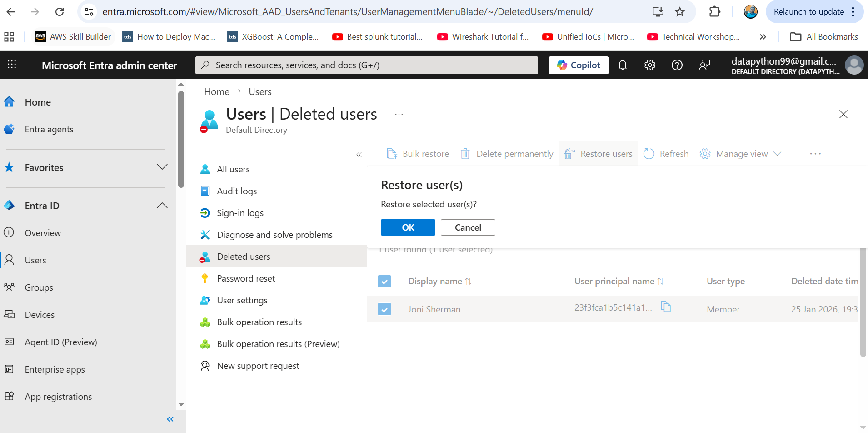Collapse the left navigation sidebar

170,419
